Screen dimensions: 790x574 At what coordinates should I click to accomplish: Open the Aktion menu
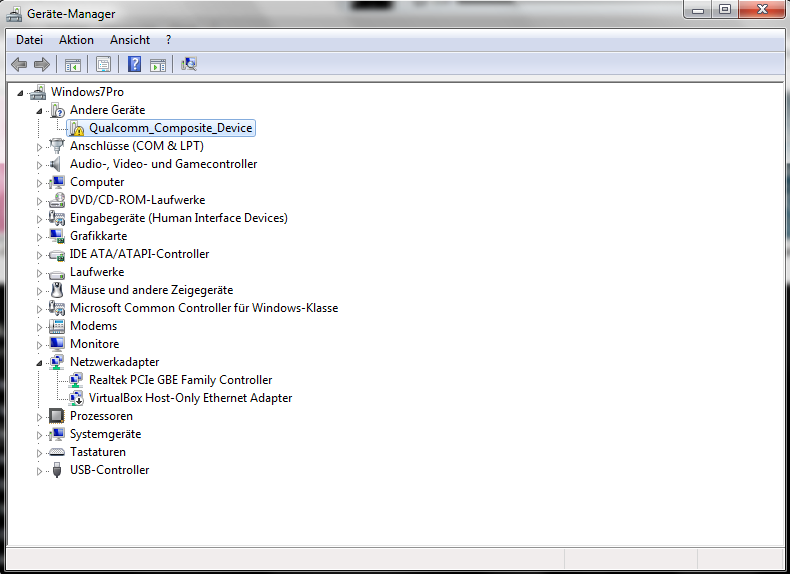point(76,40)
